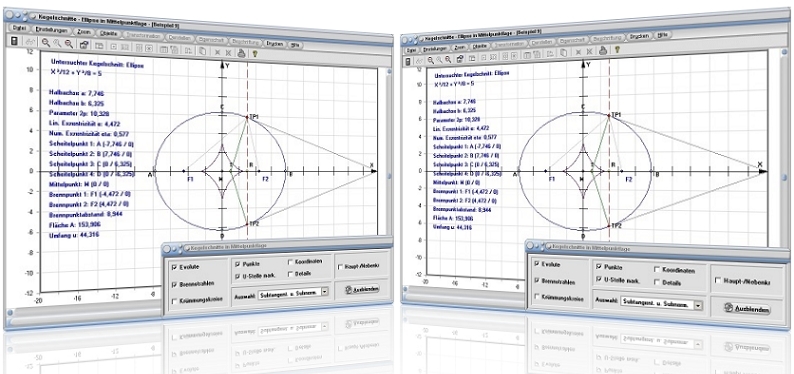Click the calculator icon in left window toolbar

click(x=14, y=41)
